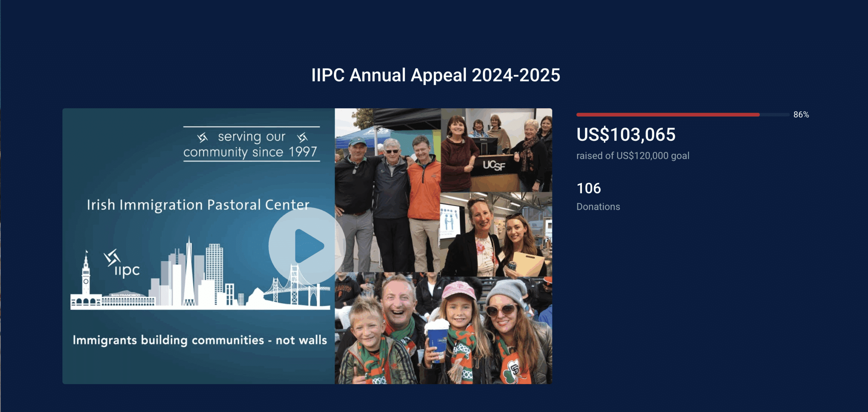Click the Donations label
This screenshot has height=412, width=868.
pyautogui.click(x=598, y=207)
